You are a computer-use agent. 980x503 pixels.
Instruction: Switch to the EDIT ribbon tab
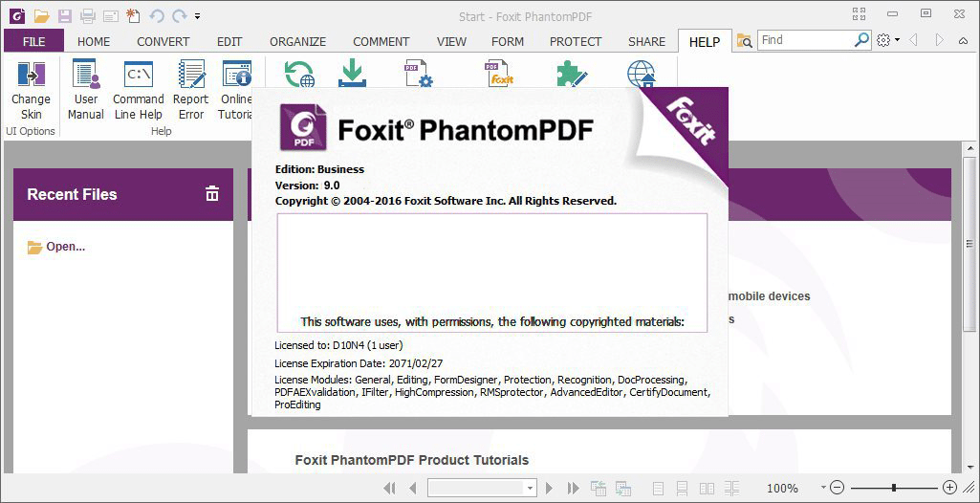point(229,42)
